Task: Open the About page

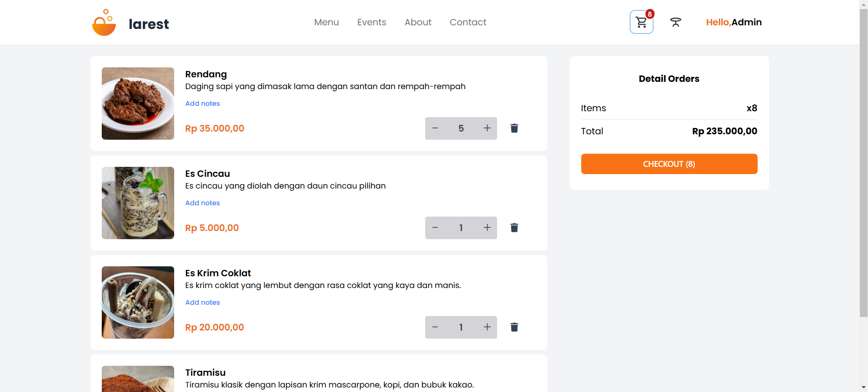Action: click(x=417, y=22)
